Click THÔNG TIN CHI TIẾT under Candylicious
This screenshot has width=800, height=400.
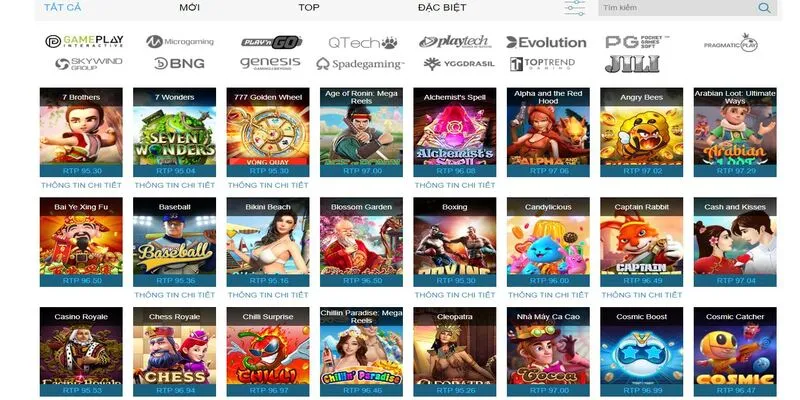(x=548, y=295)
